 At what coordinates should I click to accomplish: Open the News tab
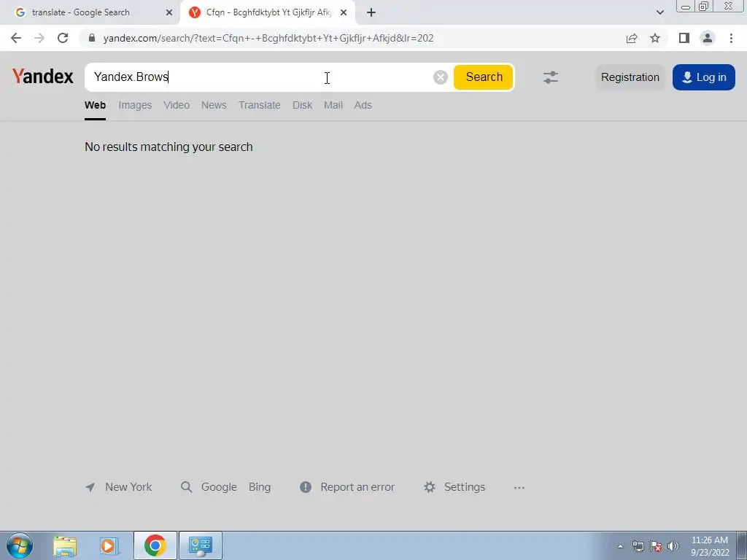(x=214, y=105)
